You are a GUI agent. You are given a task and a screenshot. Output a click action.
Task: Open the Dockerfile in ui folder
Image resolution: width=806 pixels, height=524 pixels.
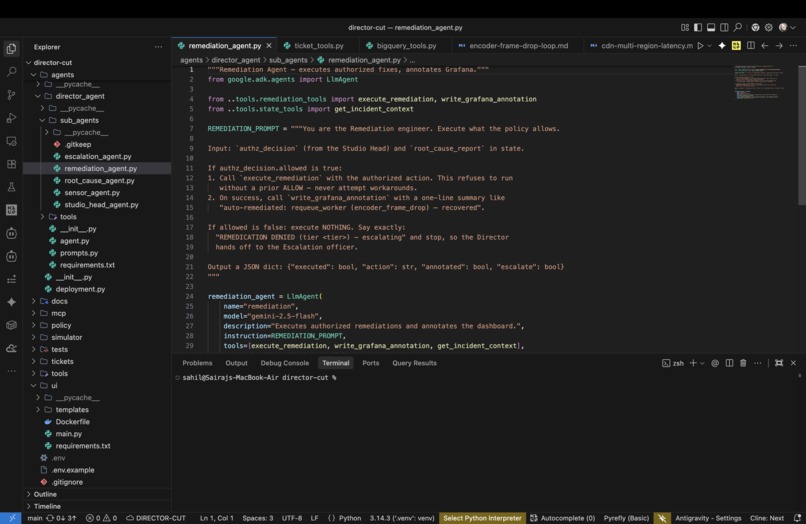click(72, 422)
